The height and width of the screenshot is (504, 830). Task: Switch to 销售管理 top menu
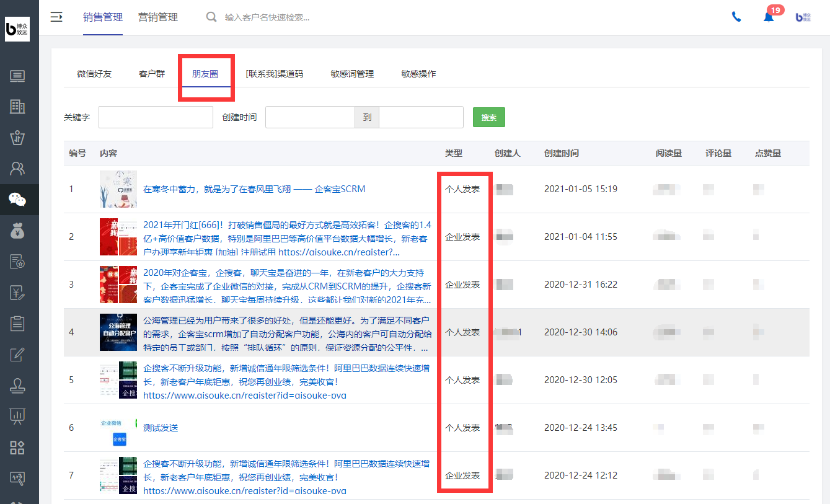(x=103, y=17)
